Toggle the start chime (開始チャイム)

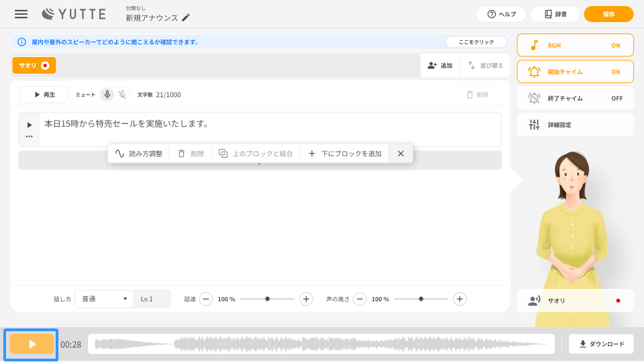pyautogui.click(x=575, y=72)
